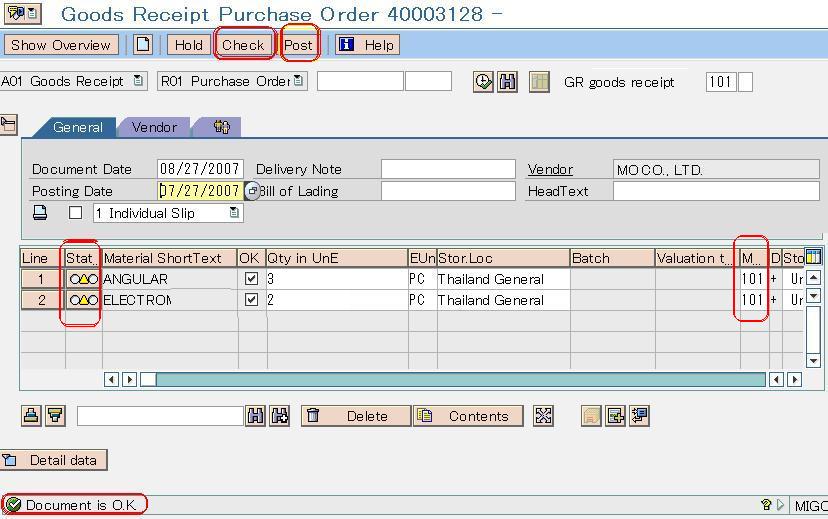This screenshot has height=519, width=828.
Task: Click the status icon for line 2 ELECTRON
Action: [83, 300]
